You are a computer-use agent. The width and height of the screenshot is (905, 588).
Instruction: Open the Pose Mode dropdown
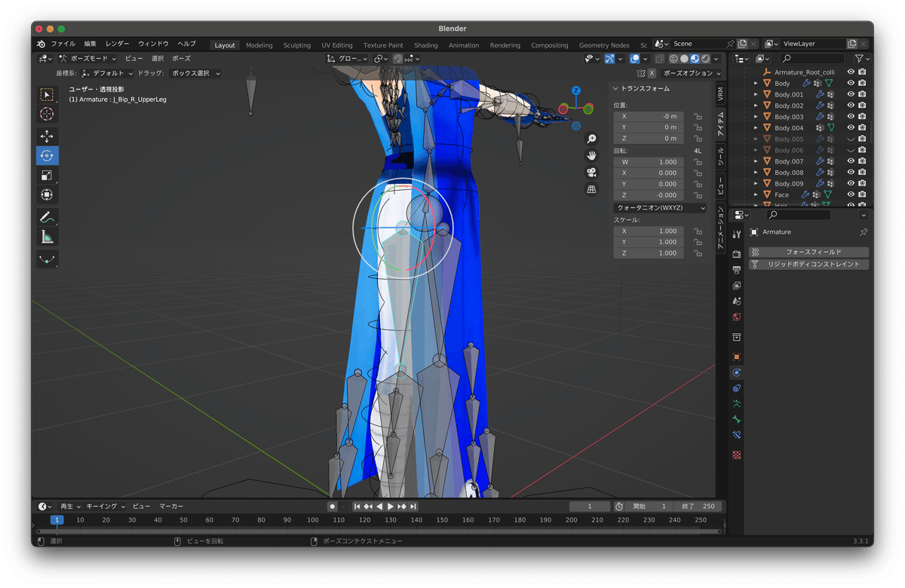(88, 58)
